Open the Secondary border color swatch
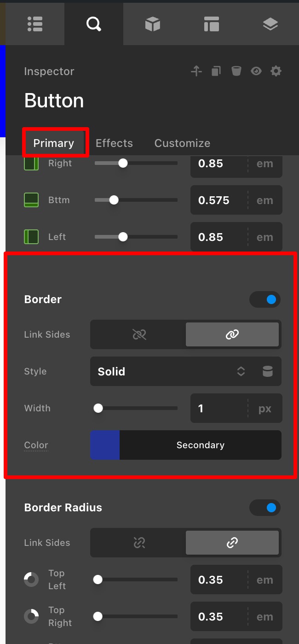 coord(105,445)
